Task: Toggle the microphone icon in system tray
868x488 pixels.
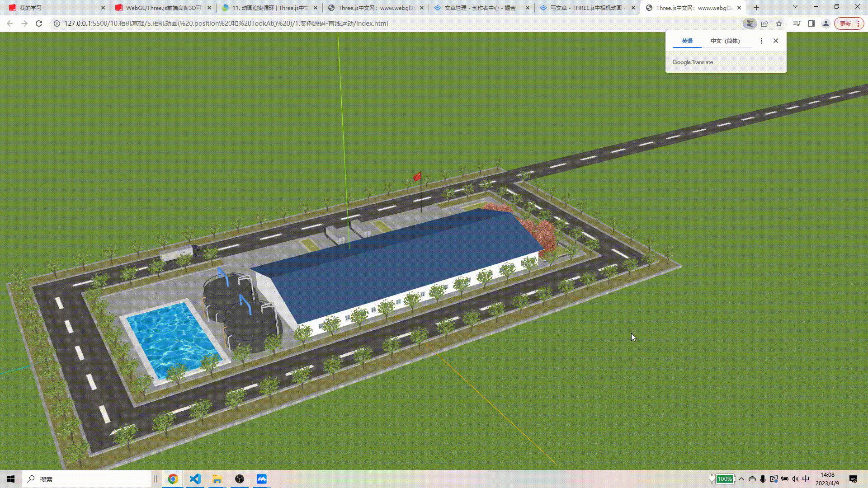Action: coord(763,479)
